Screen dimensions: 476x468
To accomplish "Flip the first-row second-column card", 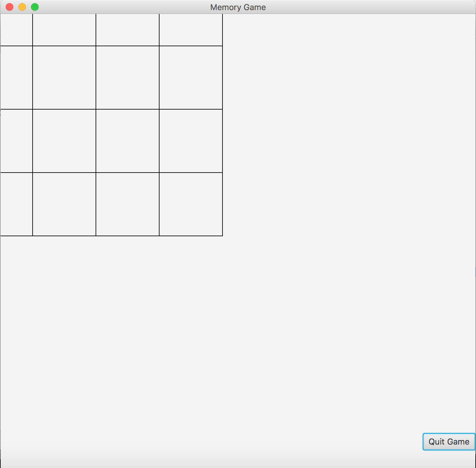I will click(x=64, y=30).
